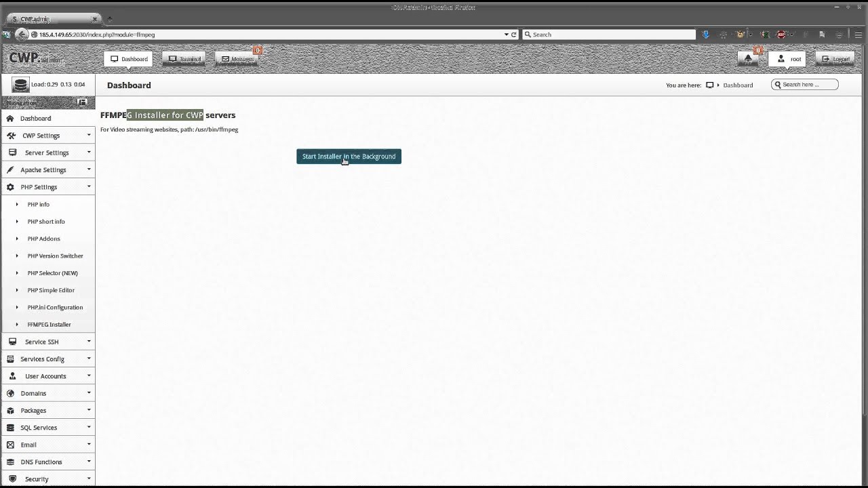This screenshot has height=488, width=868.
Task: Click the SQL Services database icon
Action: click(x=10, y=428)
